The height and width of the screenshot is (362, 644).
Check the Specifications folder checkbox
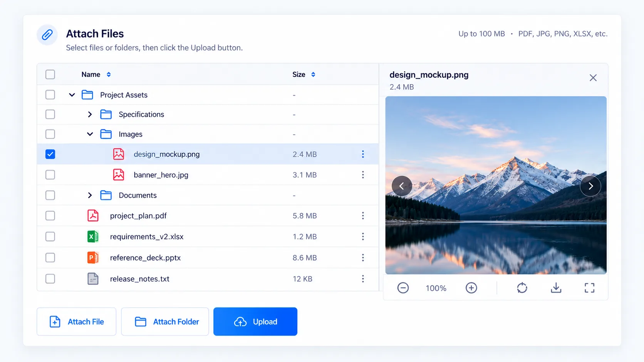(50, 114)
